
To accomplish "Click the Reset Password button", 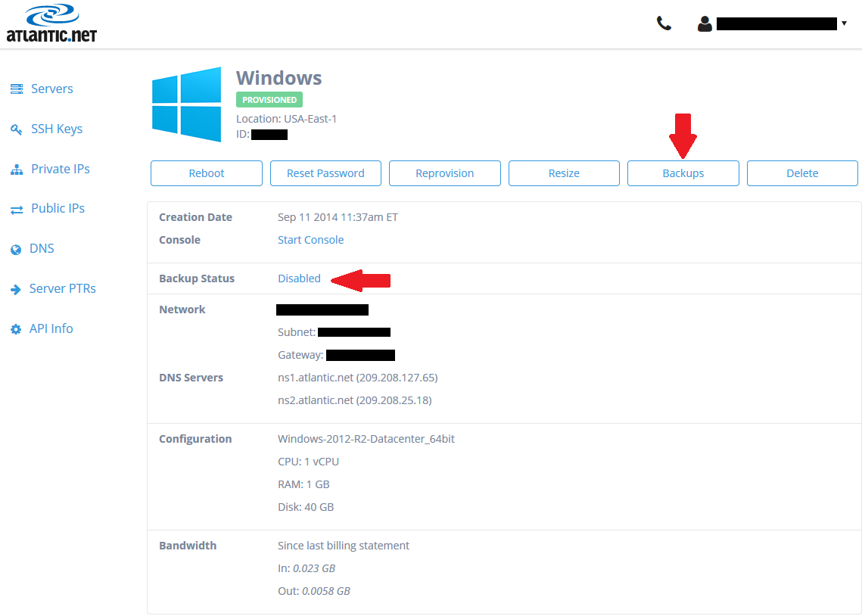I will click(x=325, y=173).
